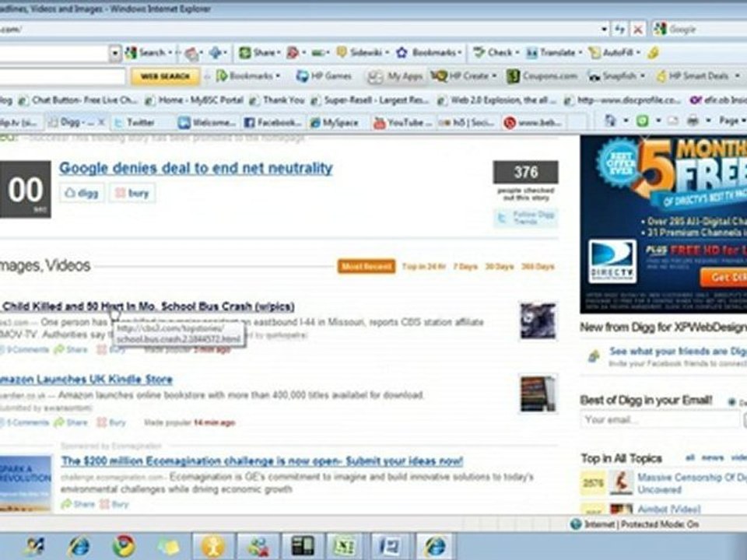Click the printer icon in command bar
This screenshot has width=747, height=560.
pyautogui.click(x=693, y=121)
